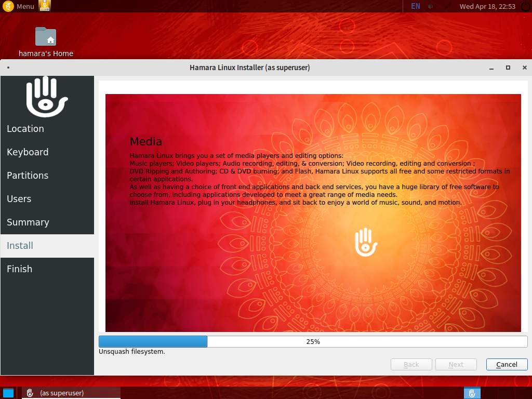
Task: Click the installer shortcut icon beside Menu
Action: tap(45, 6)
